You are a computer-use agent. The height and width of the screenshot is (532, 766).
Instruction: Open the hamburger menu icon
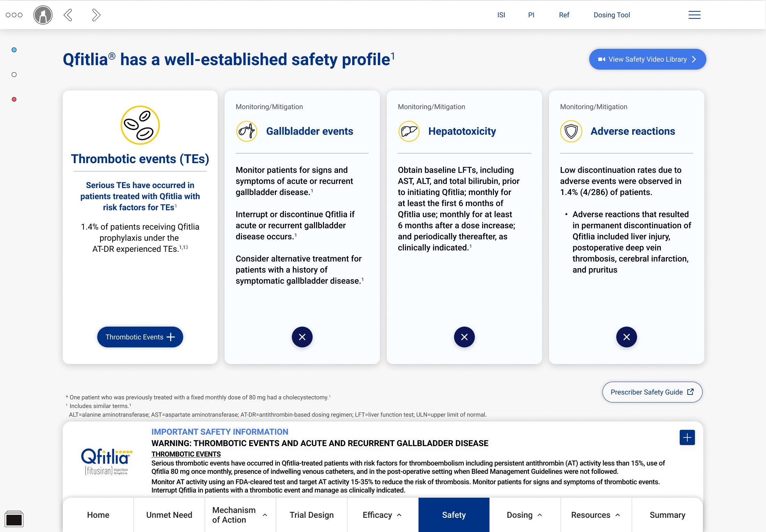click(x=694, y=15)
